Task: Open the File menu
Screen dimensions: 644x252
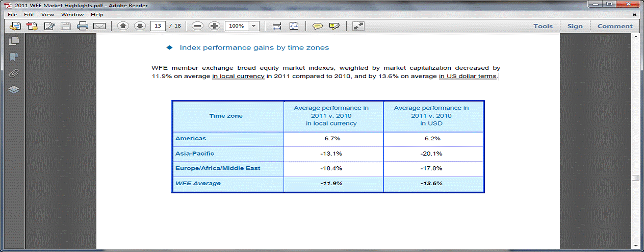Action: click(12, 15)
